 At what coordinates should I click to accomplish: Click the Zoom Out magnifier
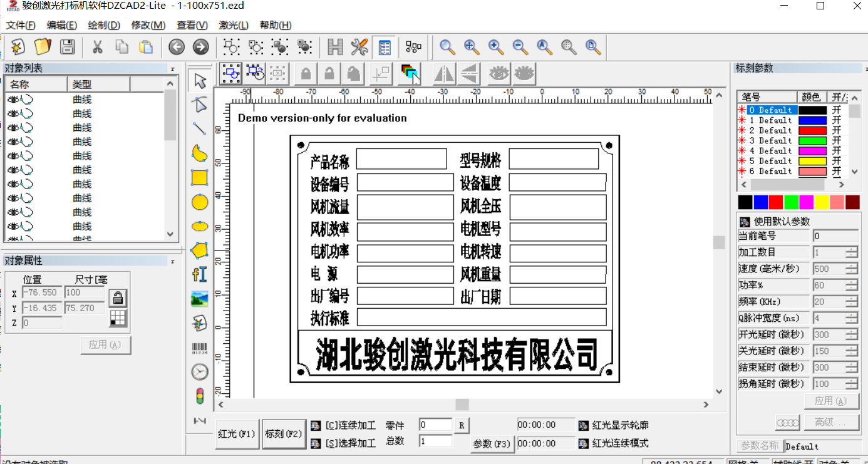click(520, 47)
